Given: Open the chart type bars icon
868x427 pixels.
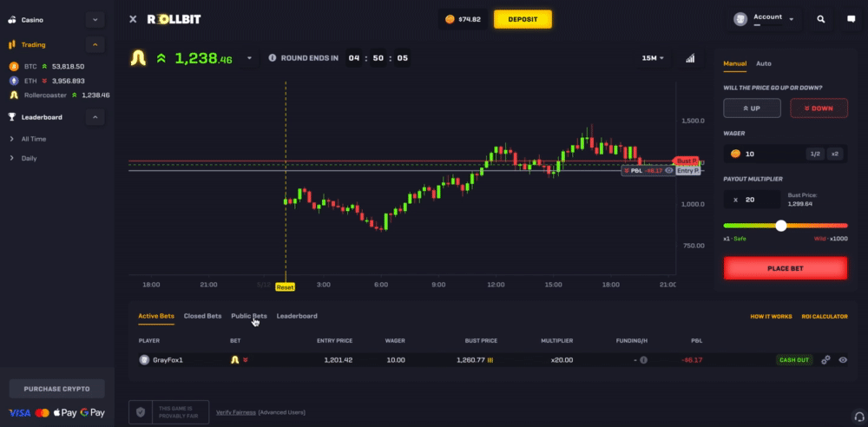Looking at the screenshot, I should [690, 58].
